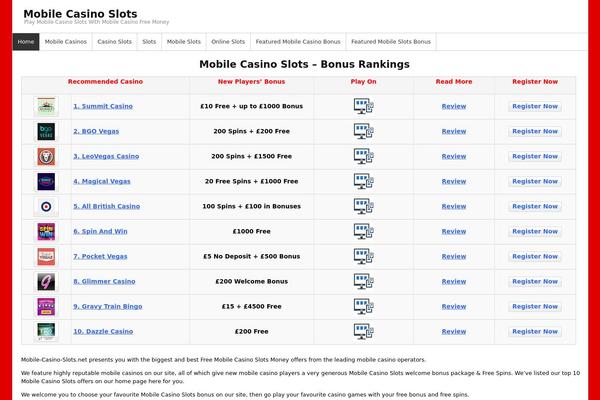Click Register Now for Summit Casino
The height and width of the screenshot is (400, 600).
pyautogui.click(x=535, y=106)
